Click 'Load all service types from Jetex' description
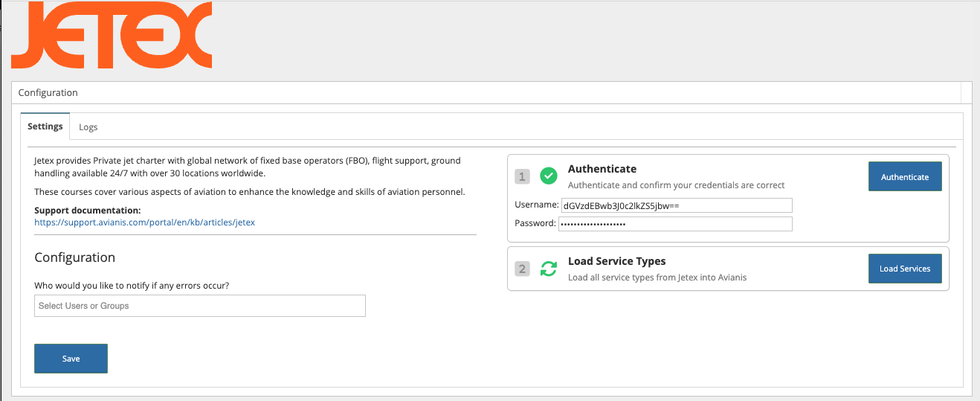Image resolution: width=980 pixels, height=401 pixels. tap(657, 278)
